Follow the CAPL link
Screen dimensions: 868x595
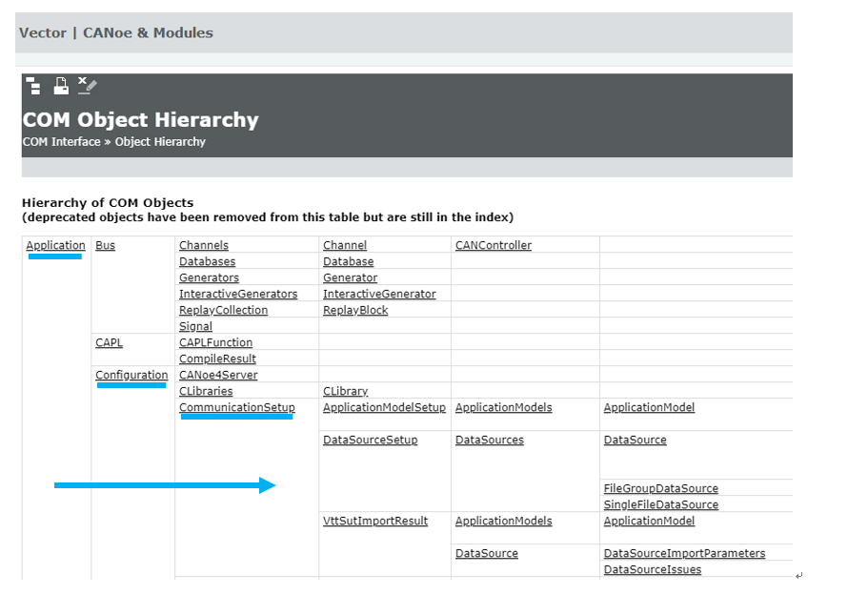click(109, 342)
